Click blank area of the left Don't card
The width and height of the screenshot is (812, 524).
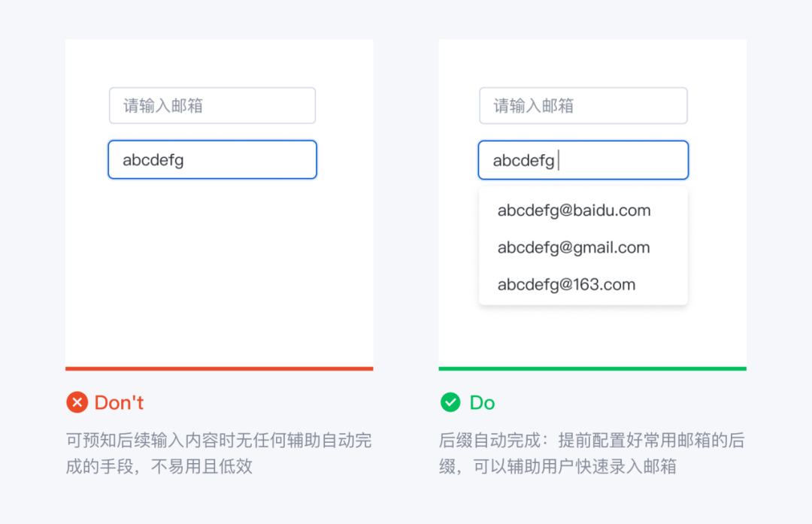point(219,269)
